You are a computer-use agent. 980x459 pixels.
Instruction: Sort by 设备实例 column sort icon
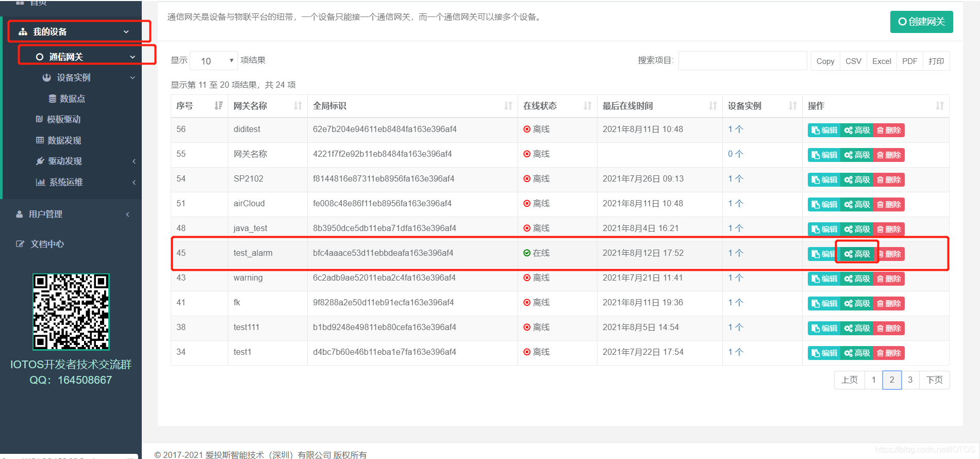click(793, 106)
